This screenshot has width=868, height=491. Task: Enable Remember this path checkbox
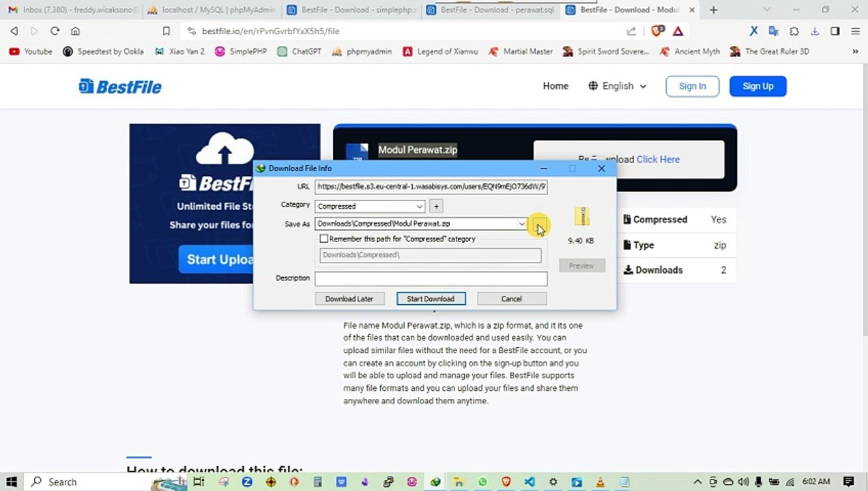324,239
